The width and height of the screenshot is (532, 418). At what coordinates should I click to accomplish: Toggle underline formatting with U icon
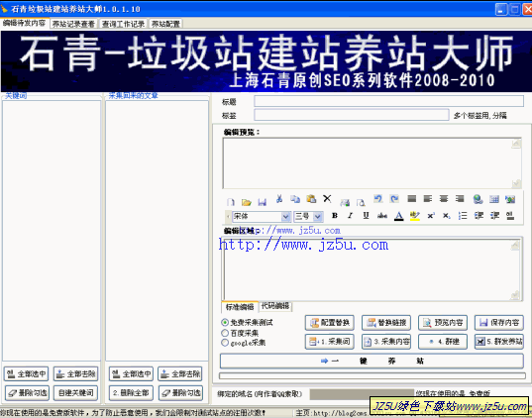[366, 216]
